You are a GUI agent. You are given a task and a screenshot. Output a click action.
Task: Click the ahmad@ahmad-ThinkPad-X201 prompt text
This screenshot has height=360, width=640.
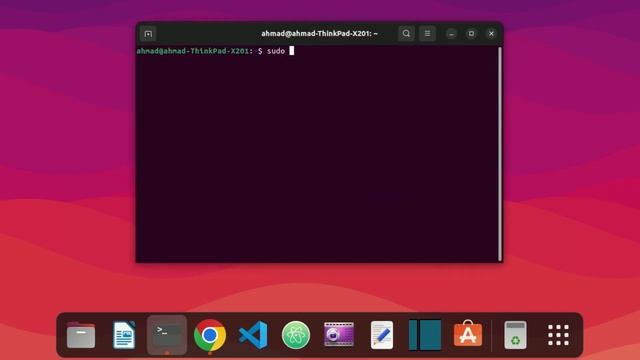193,51
